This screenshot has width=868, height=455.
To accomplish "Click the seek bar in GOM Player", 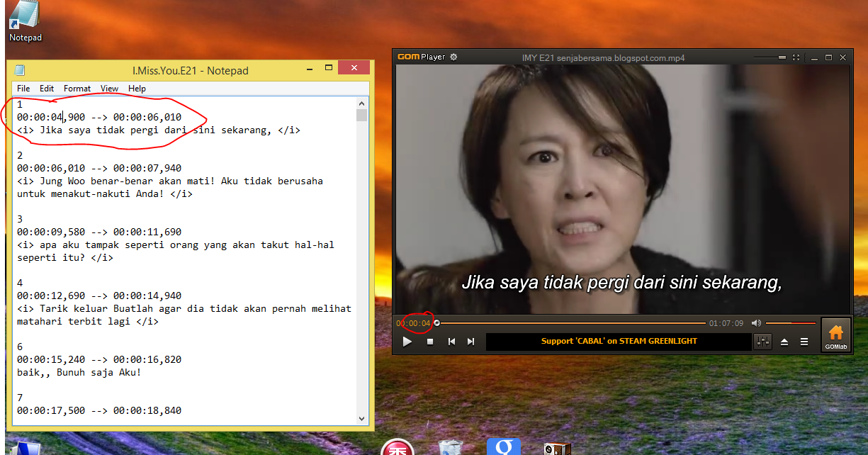I will tap(570, 323).
